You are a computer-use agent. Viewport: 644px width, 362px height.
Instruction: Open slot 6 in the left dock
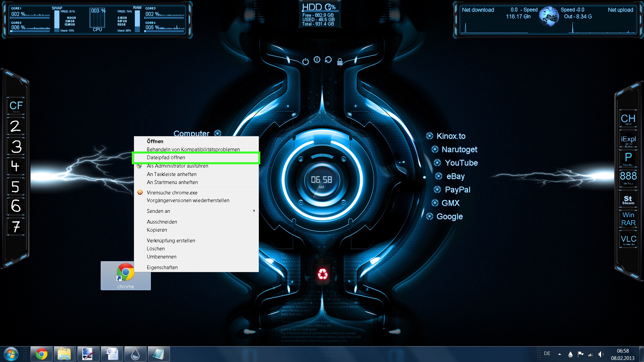pyautogui.click(x=16, y=206)
